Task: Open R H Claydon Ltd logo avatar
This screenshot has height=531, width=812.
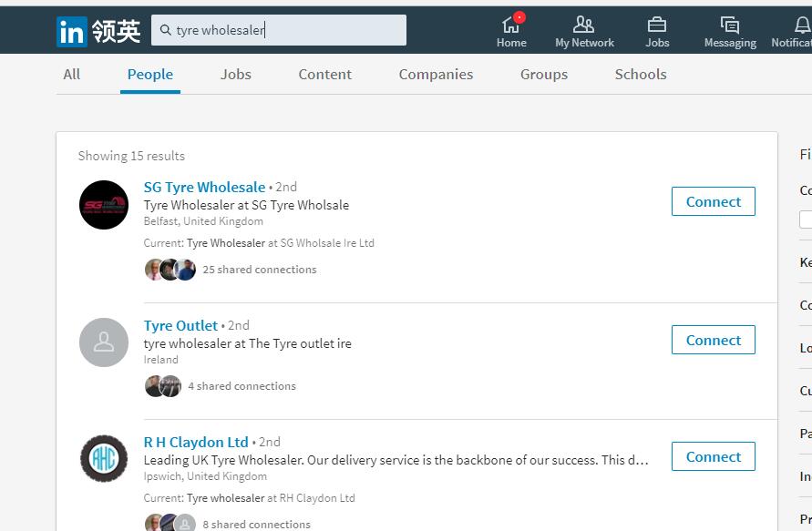Action: [x=104, y=458]
